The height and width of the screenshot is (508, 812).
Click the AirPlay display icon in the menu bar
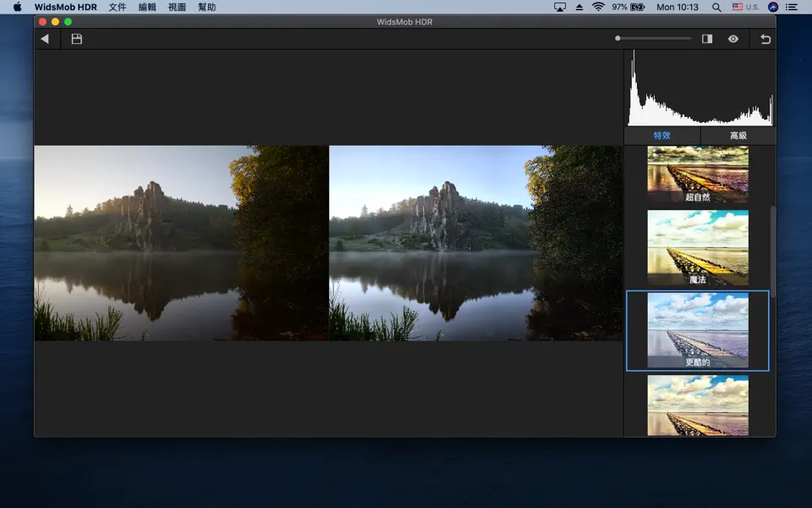[x=559, y=7]
